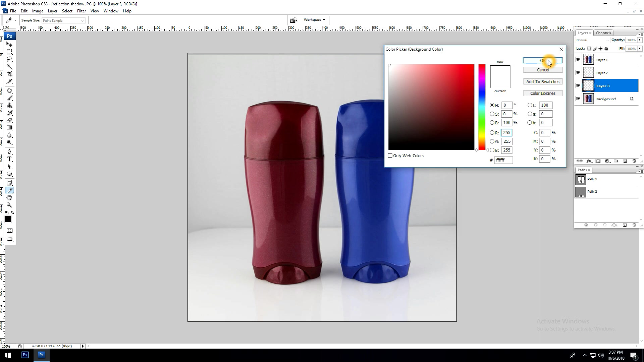
Task: Toggle visibility of Layer 1
Action: pos(578,59)
